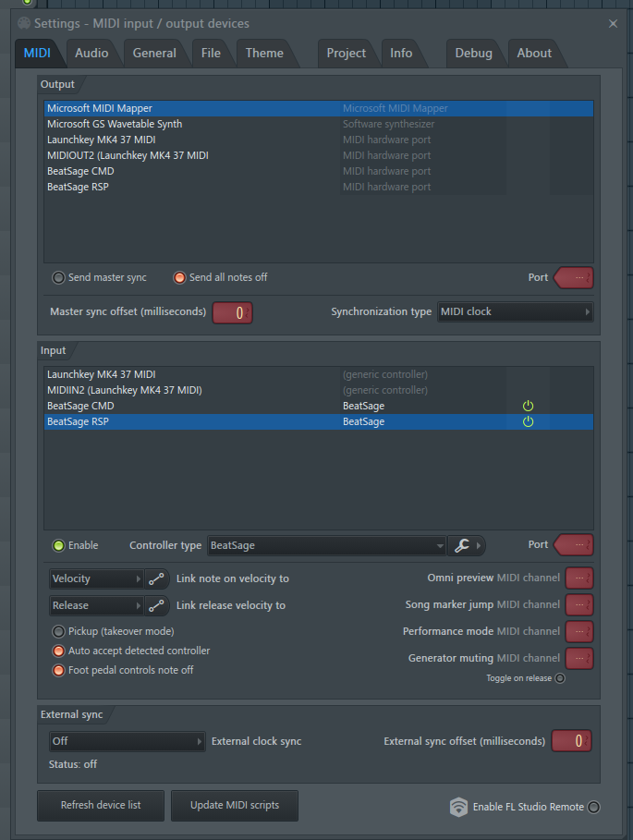The width and height of the screenshot is (633, 840).
Task: Close the Settings window
Action: (x=614, y=24)
